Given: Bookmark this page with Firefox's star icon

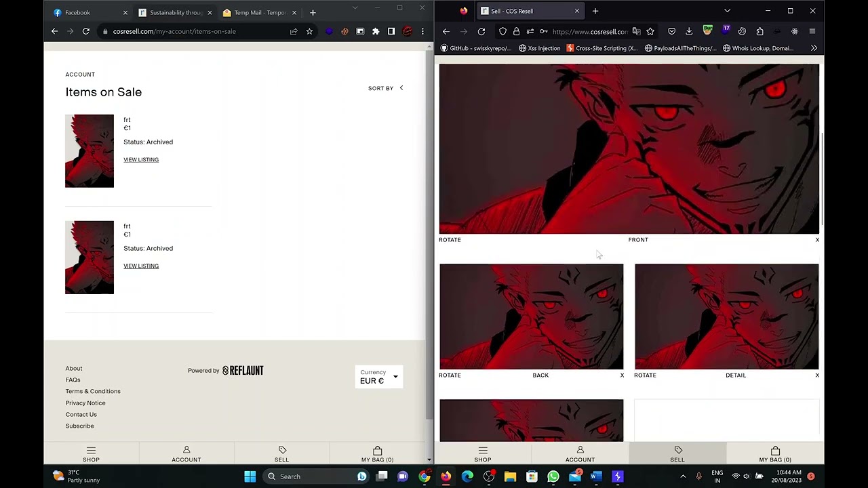Looking at the screenshot, I should [x=650, y=31].
